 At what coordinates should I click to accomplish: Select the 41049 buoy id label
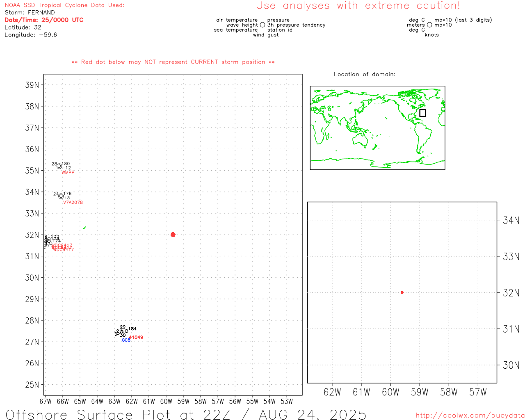[136, 338]
